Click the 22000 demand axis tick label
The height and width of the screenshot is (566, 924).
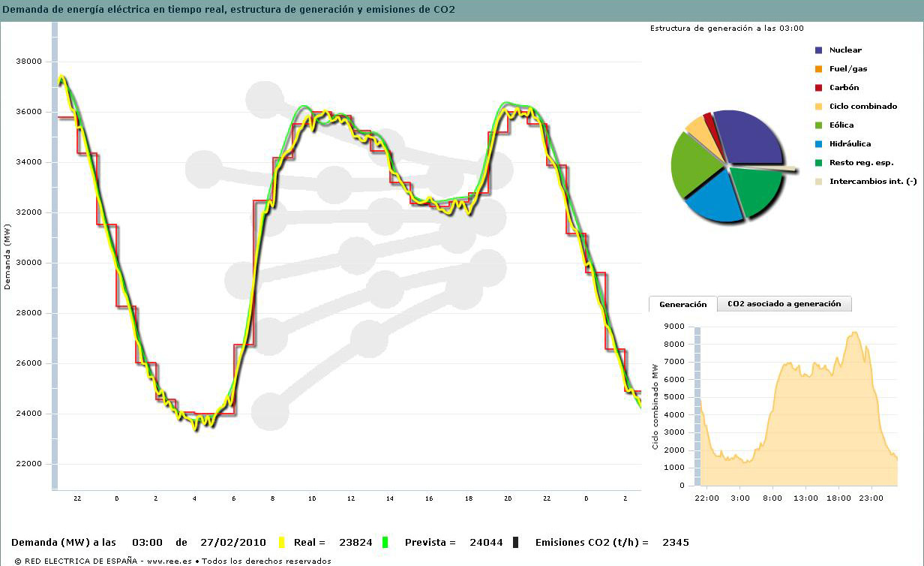[x=31, y=464]
